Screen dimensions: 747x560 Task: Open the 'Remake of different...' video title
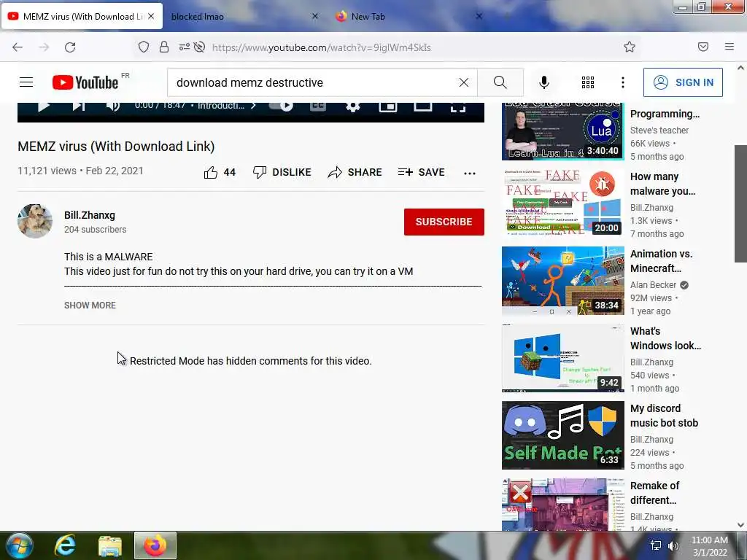coord(654,493)
